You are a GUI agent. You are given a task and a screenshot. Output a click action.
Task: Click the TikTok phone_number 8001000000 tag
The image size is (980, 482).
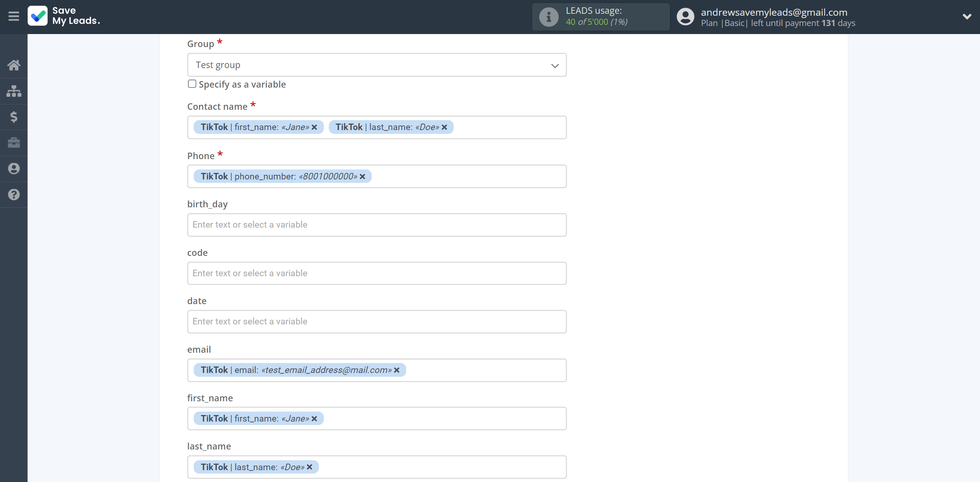pyautogui.click(x=283, y=176)
